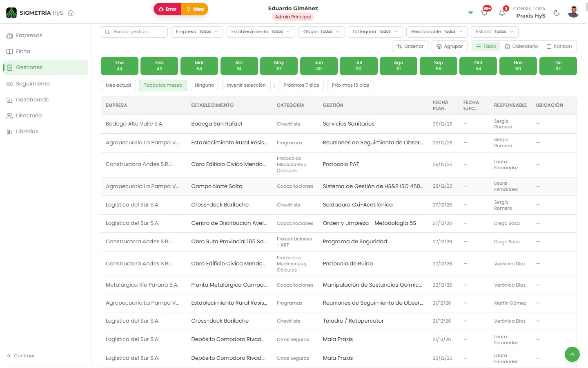
Task: Open the Taladro / Rotopercutor gestión
Action: (x=353, y=321)
